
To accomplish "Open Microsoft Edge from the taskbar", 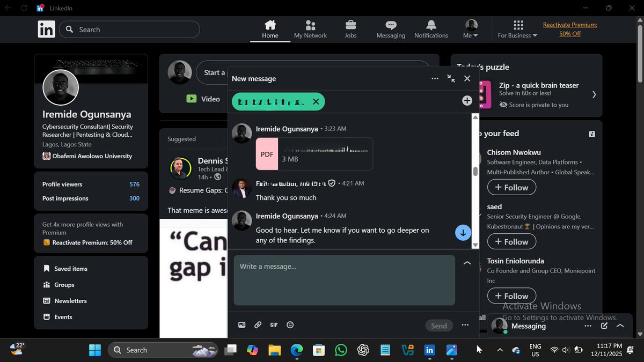I will (x=297, y=350).
